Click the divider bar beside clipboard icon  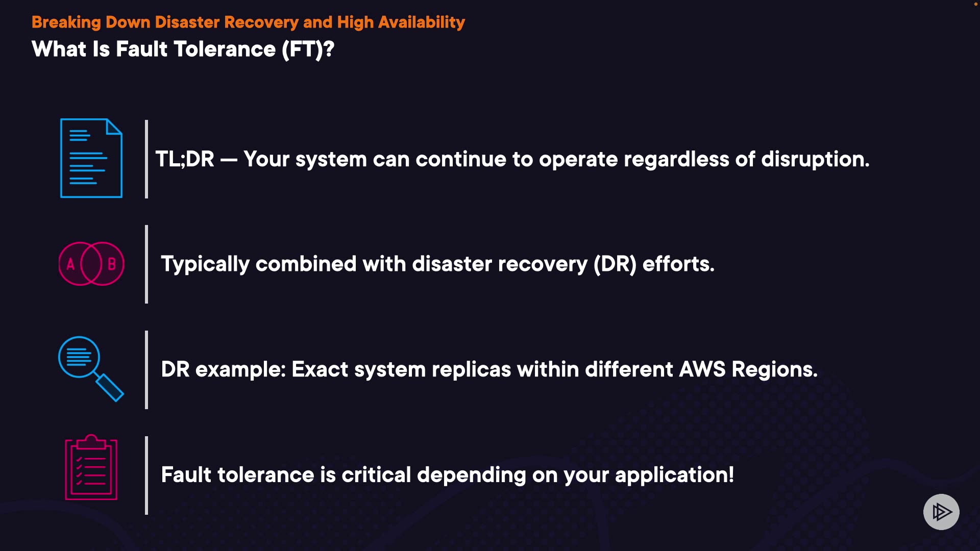[x=146, y=475]
